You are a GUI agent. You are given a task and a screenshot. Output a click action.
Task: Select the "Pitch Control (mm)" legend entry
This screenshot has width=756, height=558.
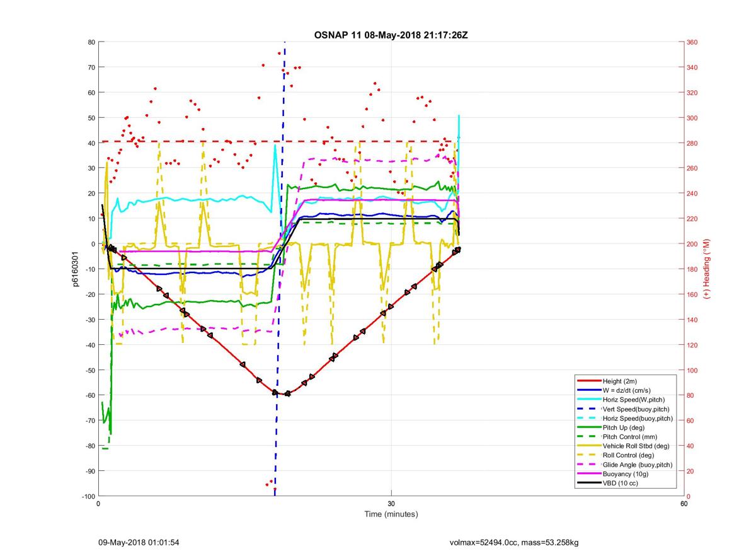pos(630,437)
